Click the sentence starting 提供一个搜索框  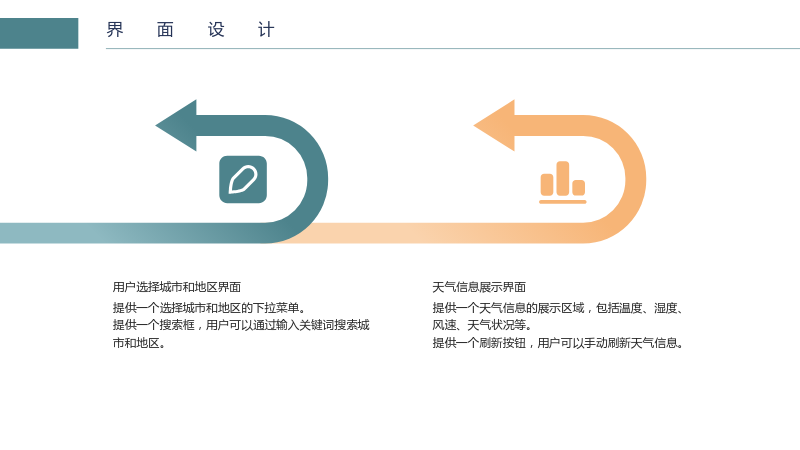(241, 326)
